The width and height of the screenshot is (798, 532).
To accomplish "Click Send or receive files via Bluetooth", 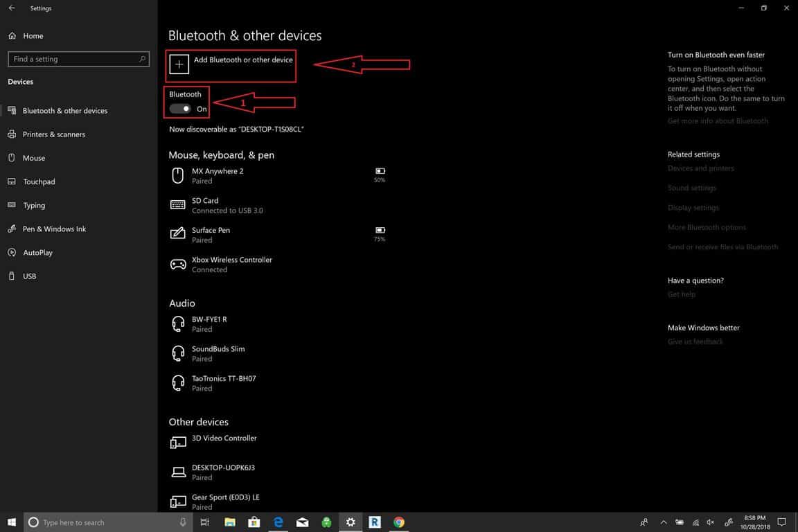I will (x=722, y=247).
